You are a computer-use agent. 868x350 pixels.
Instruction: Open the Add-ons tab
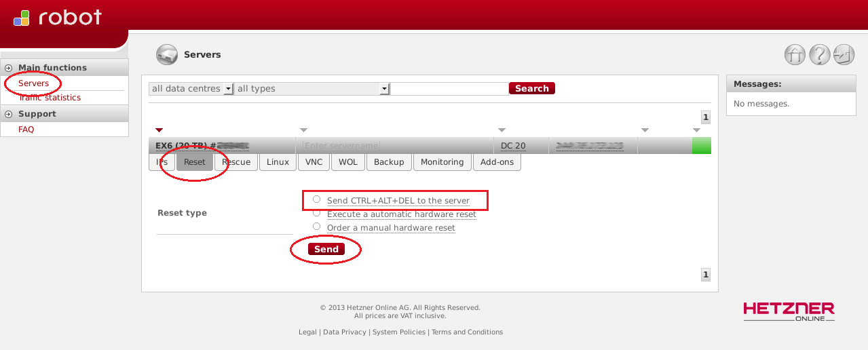pos(497,162)
